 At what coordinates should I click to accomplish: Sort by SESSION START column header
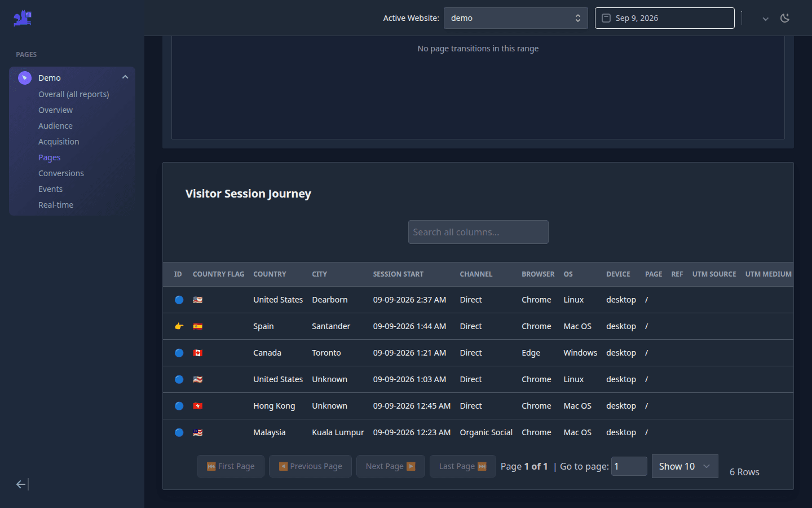[x=398, y=274]
